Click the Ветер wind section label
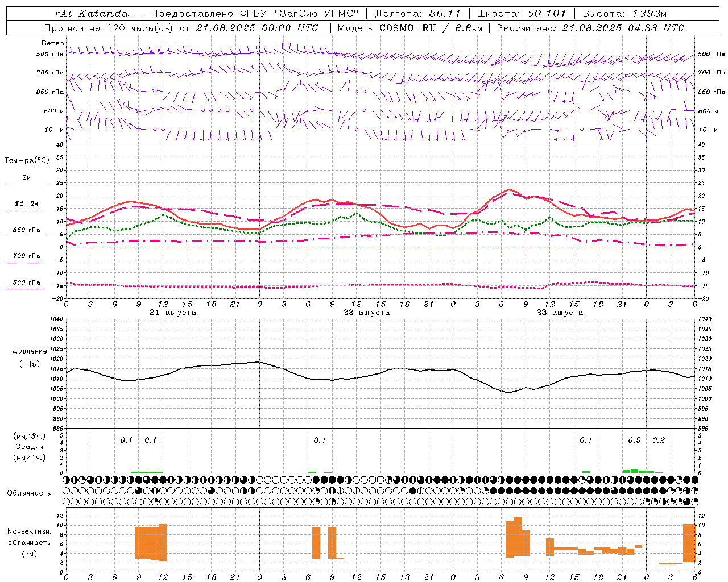 (x=52, y=43)
